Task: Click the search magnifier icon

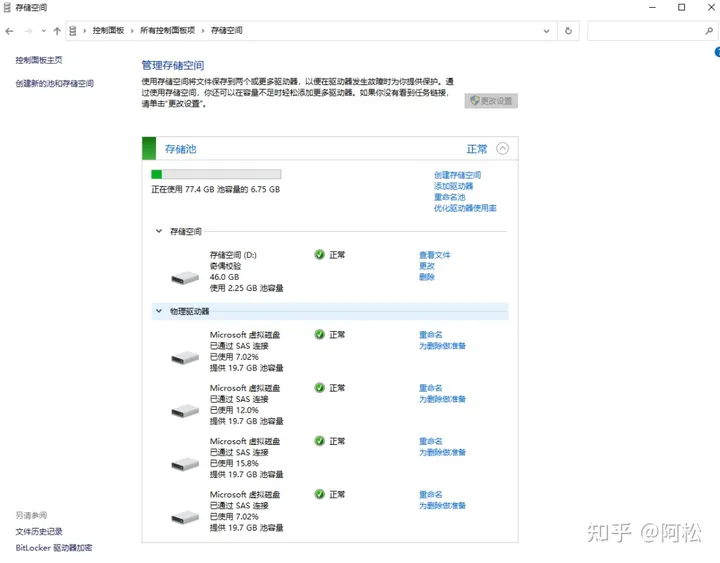Action: pyautogui.click(x=709, y=31)
